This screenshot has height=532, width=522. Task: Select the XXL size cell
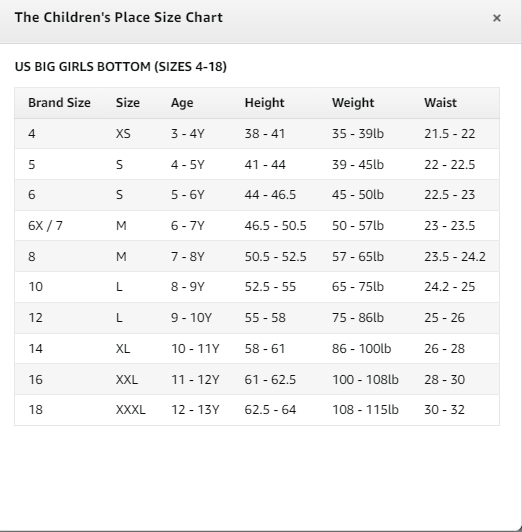pyautogui.click(x=127, y=379)
